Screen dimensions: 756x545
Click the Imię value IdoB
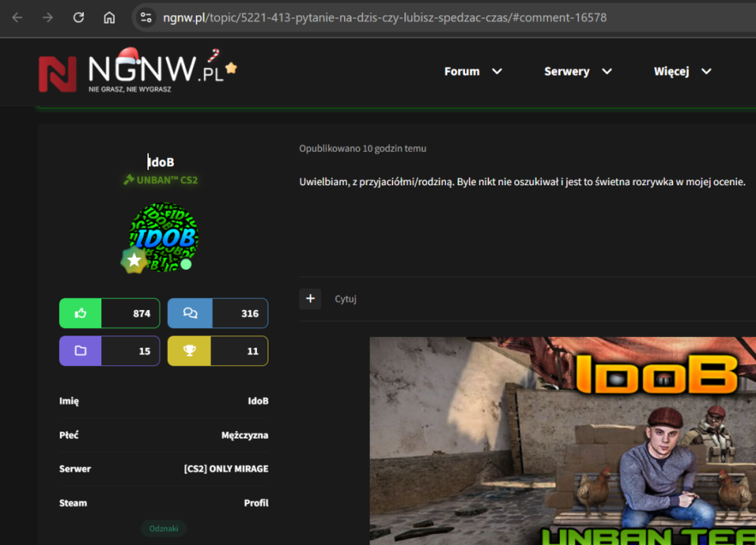258,401
